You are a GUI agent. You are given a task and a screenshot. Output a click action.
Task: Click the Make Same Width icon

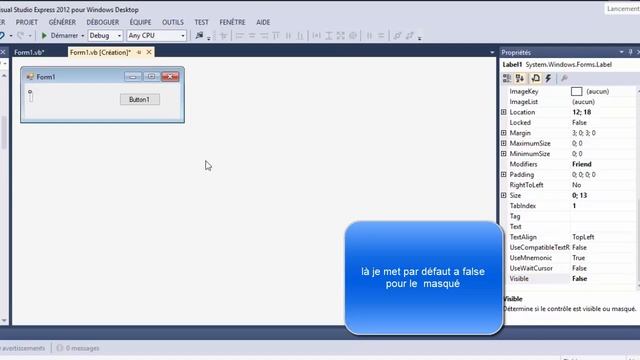point(316,36)
